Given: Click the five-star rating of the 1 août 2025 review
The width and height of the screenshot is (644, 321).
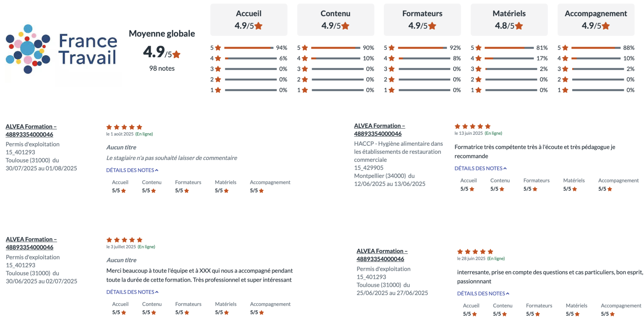Looking at the screenshot, I should (124, 127).
